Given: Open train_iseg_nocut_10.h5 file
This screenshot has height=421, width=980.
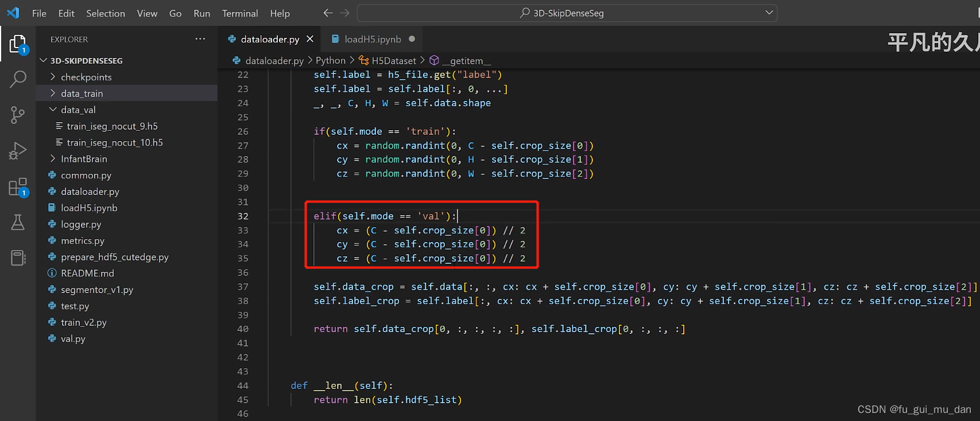Looking at the screenshot, I should tap(115, 142).
